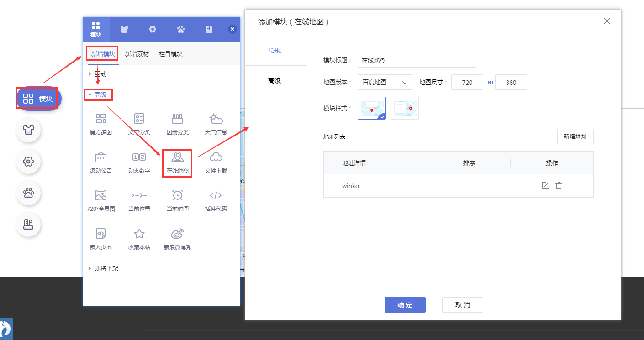Confirm with the 确定 button
The width and height of the screenshot is (644, 340).
click(405, 305)
